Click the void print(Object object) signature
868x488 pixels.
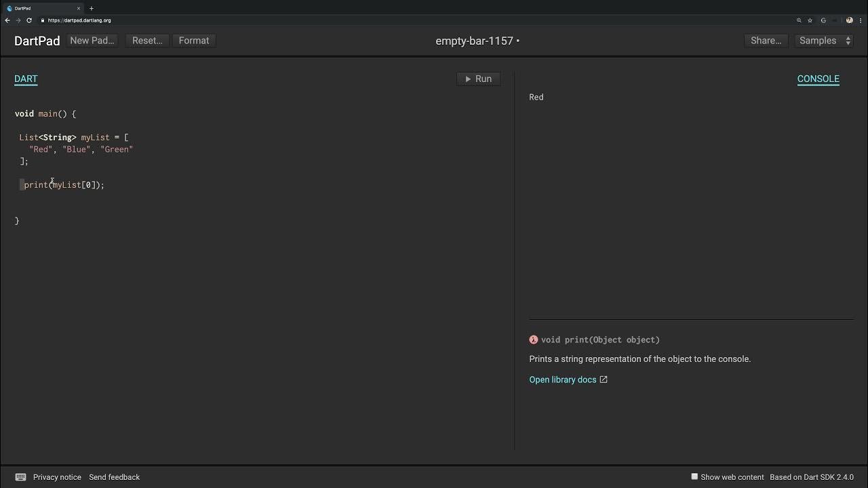click(600, 340)
